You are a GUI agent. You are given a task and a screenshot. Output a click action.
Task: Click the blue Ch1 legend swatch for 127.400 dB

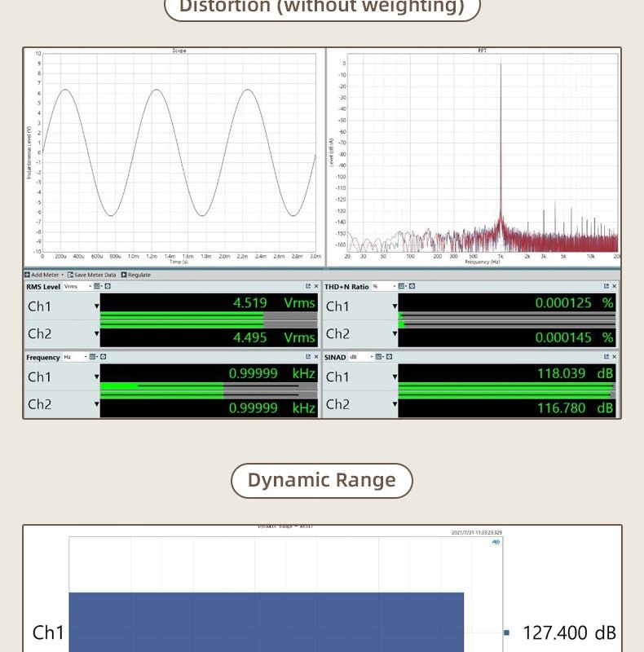pyautogui.click(x=506, y=632)
